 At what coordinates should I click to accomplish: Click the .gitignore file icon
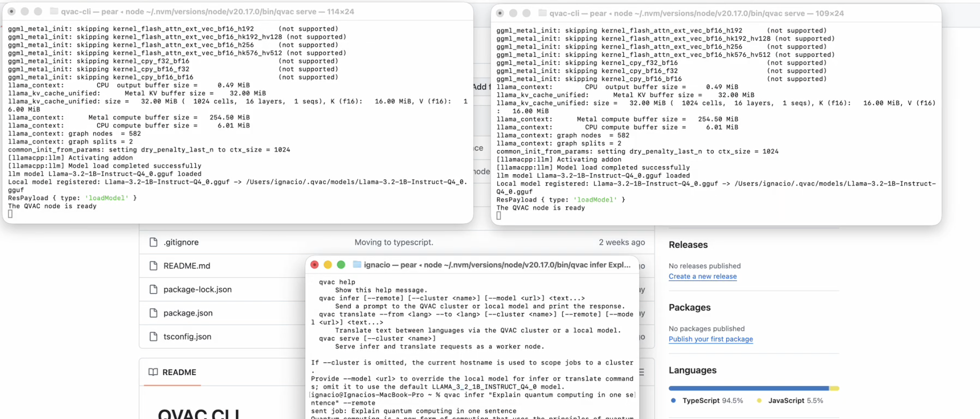153,242
